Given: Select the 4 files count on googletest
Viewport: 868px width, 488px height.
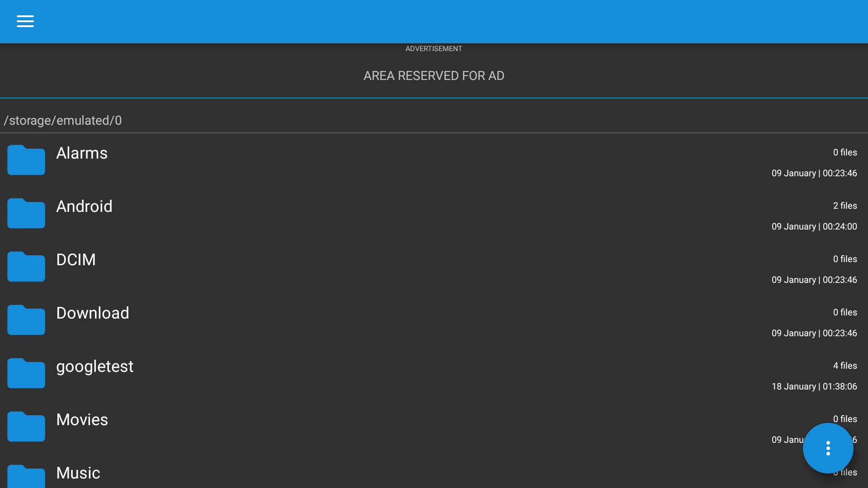Looking at the screenshot, I should pyautogui.click(x=844, y=366).
